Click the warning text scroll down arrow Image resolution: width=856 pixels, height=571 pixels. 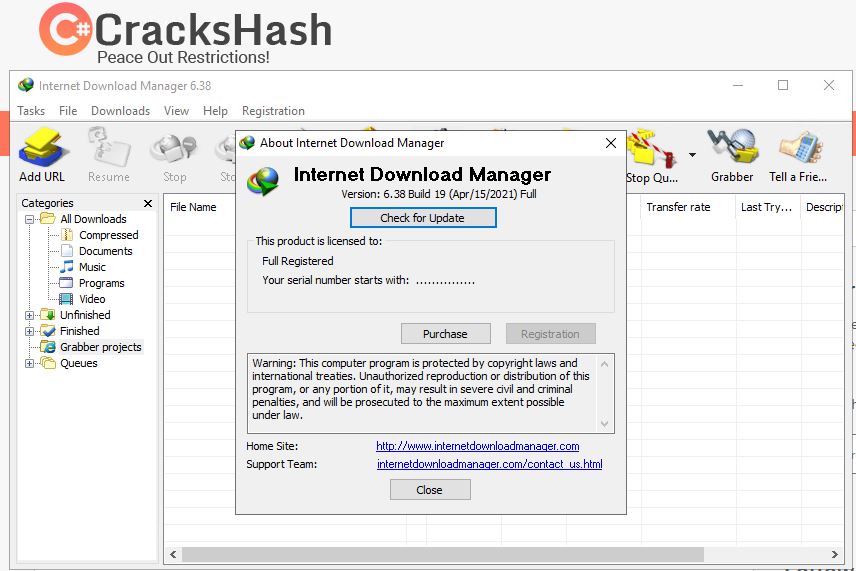(x=604, y=424)
